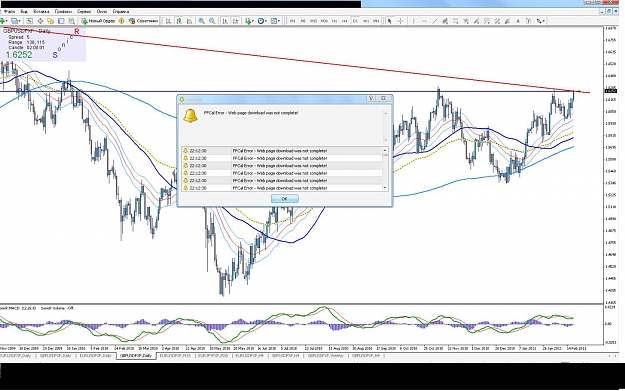Launch MetaEditor yellow icon

[122, 21]
